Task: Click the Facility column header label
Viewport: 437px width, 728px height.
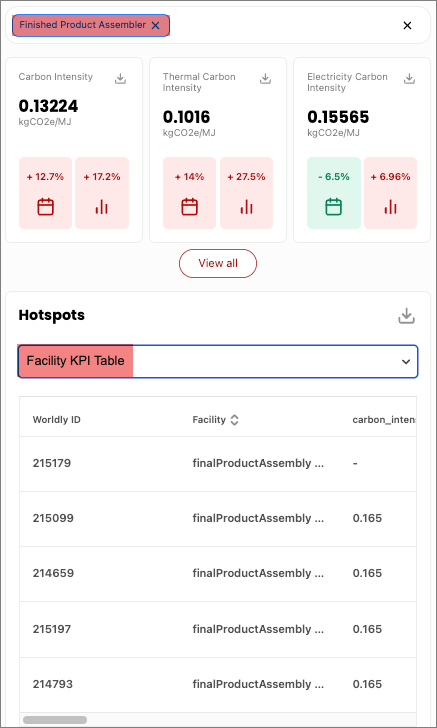Action: [209, 420]
